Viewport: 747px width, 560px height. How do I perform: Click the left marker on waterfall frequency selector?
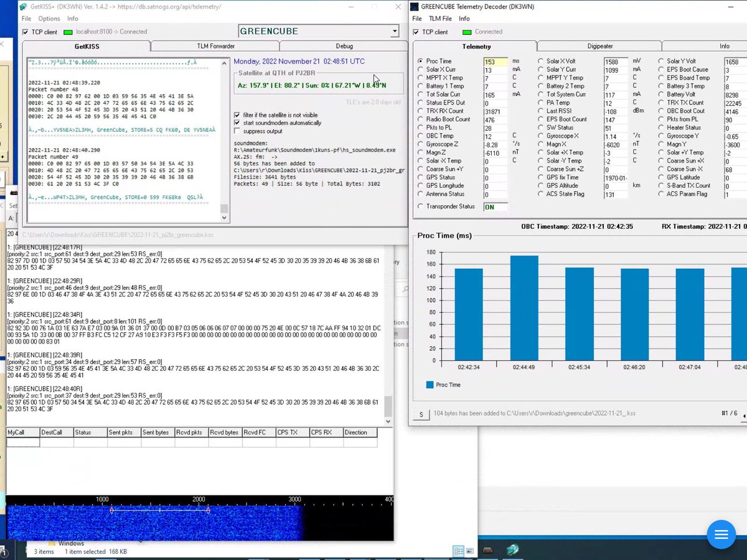click(x=112, y=510)
